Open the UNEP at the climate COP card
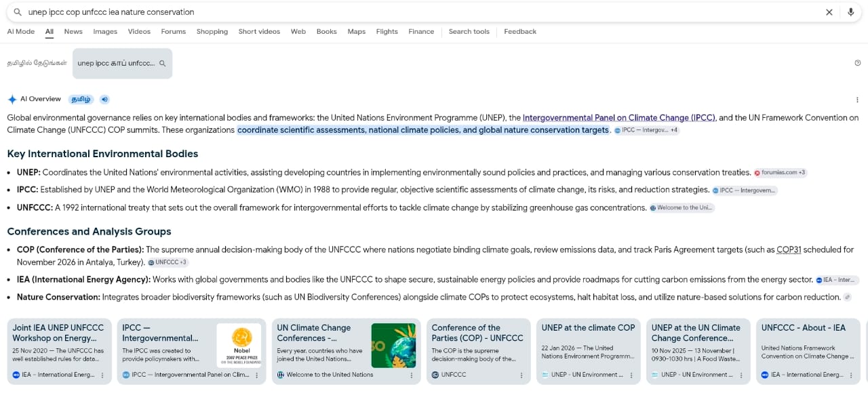The height and width of the screenshot is (393, 868). click(x=588, y=352)
